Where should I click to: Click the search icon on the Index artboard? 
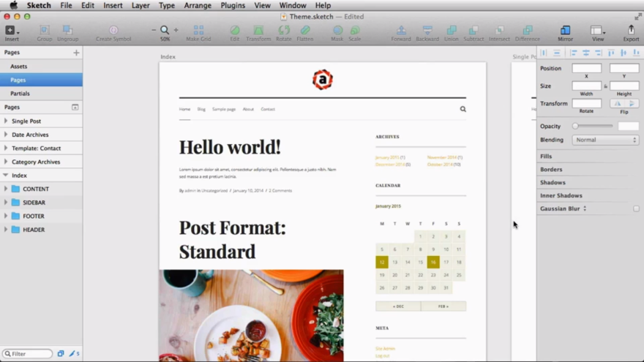point(463,109)
